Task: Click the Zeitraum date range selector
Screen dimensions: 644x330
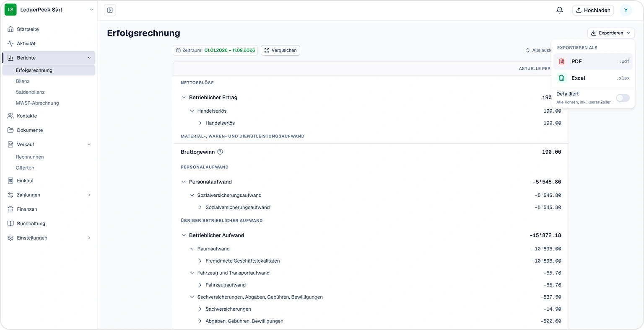Action: [x=216, y=50]
